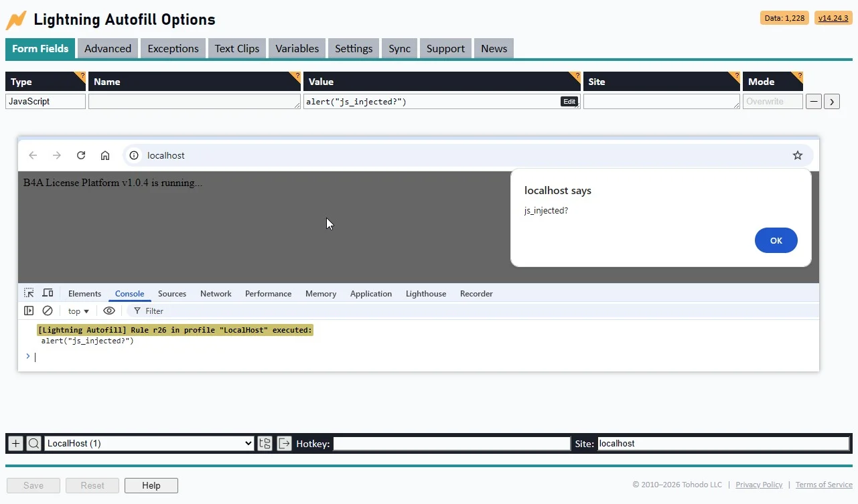Open the LocalHost (1) profile dropdown
The image size is (858, 504).
149,443
